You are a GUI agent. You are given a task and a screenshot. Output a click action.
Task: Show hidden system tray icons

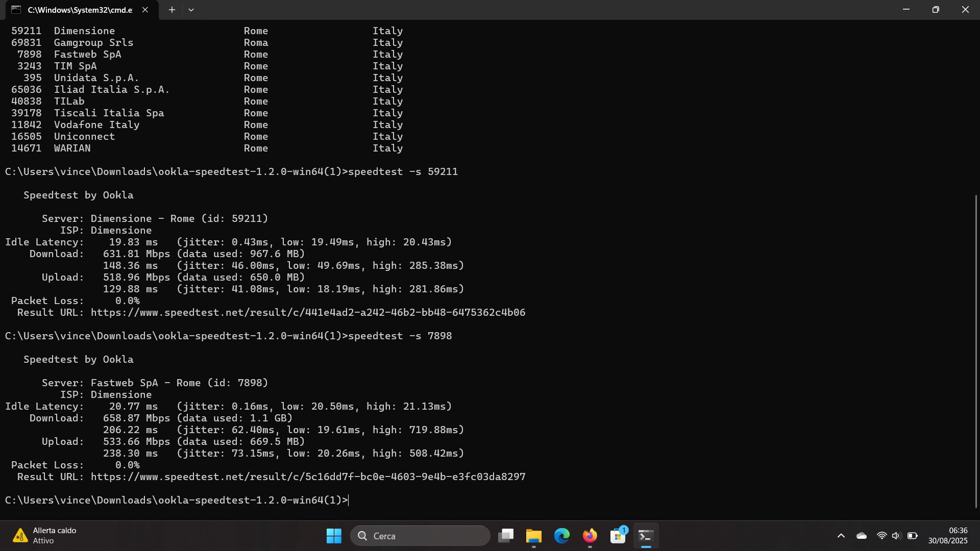pyautogui.click(x=841, y=536)
